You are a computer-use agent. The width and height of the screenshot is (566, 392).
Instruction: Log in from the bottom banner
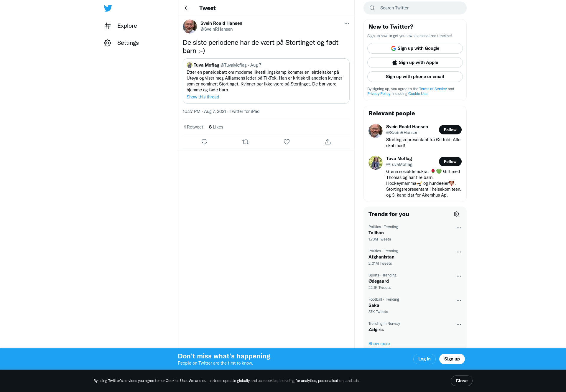[x=424, y=359]
